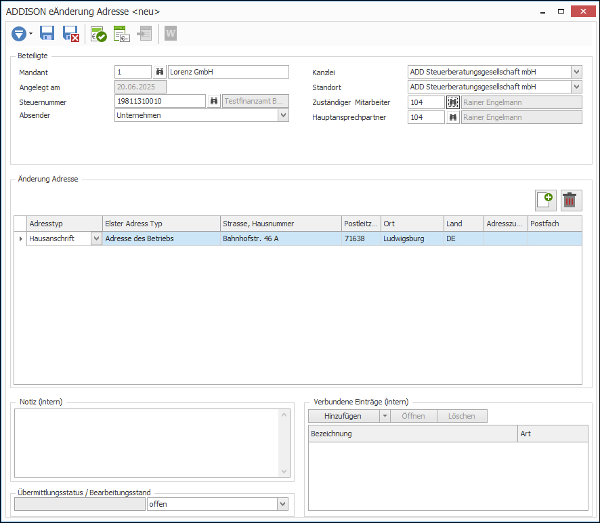Click the Ort column header

412,223
